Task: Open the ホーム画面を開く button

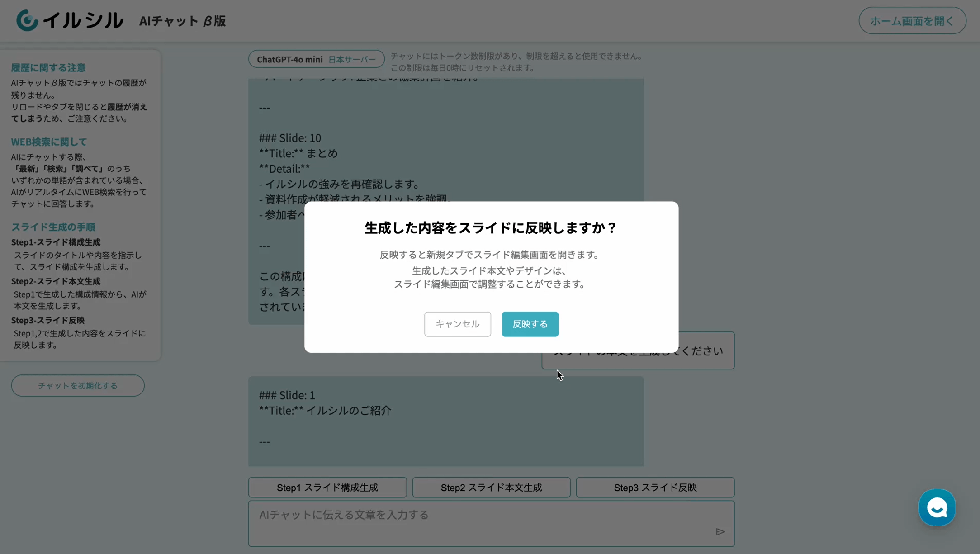Action: (912, 21)
